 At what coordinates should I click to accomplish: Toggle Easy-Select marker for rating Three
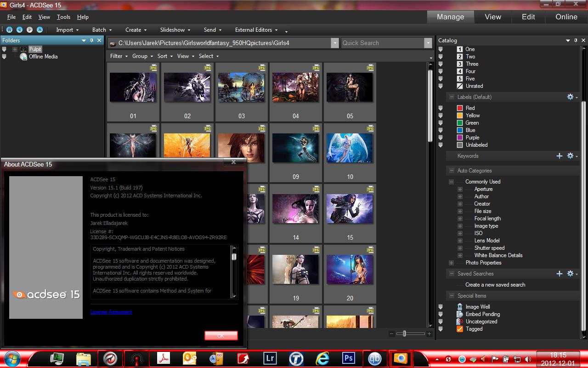(x=441, y=64)
